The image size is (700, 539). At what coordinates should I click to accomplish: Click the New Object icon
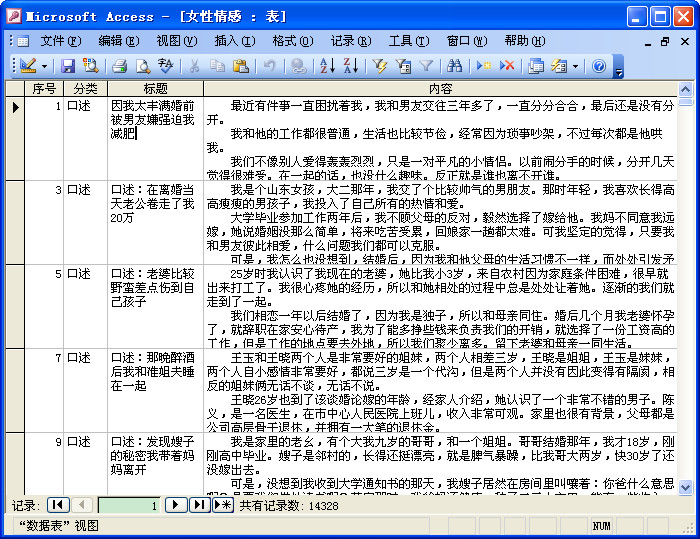[559, 66]
